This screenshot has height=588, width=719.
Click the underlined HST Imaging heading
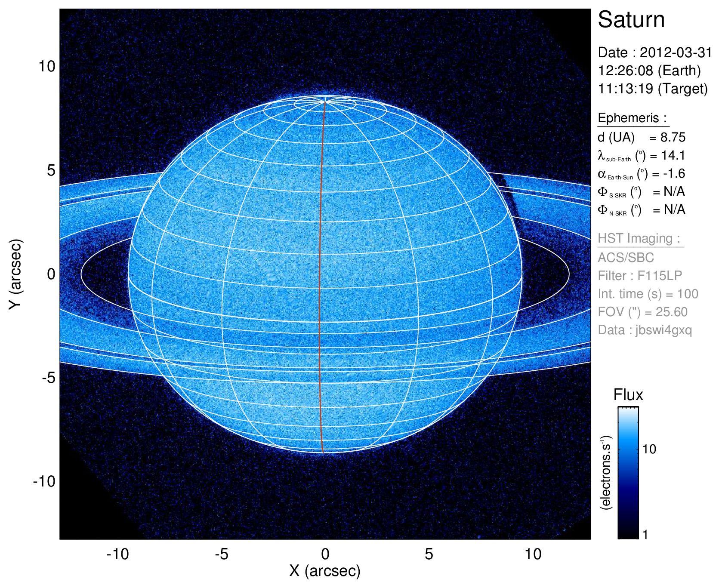tap(639, 238)
